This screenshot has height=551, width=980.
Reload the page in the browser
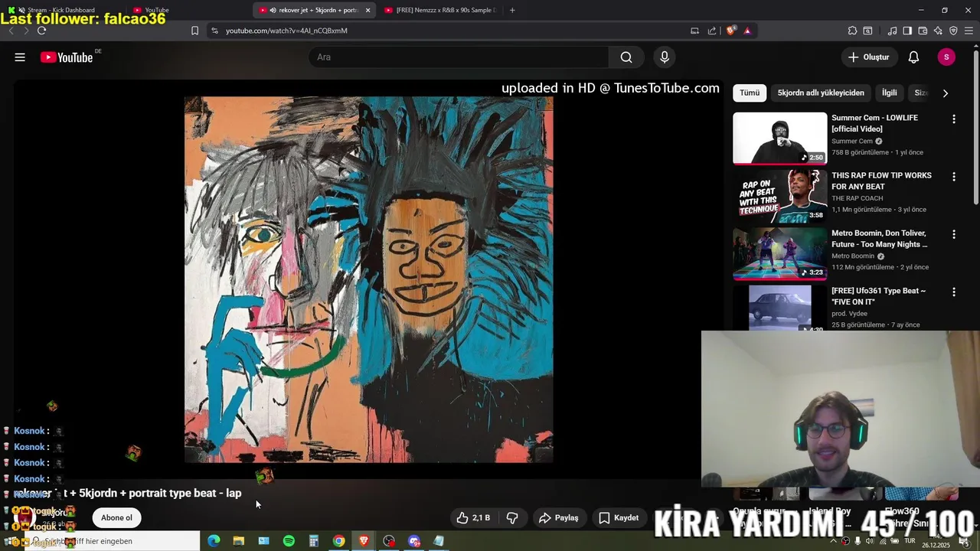(x=41, y=31)
